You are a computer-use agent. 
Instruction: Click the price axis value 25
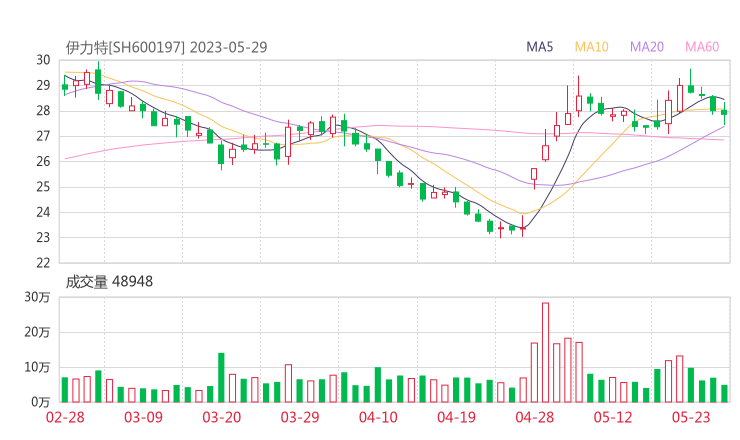(43, 187)
